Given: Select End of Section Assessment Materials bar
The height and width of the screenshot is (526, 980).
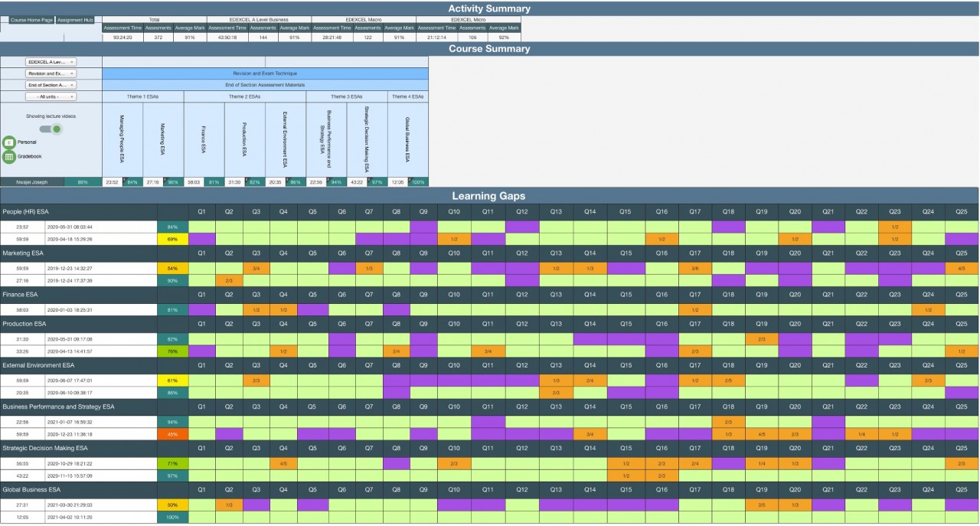Looking at the screenshot, I should click(265, 85).
